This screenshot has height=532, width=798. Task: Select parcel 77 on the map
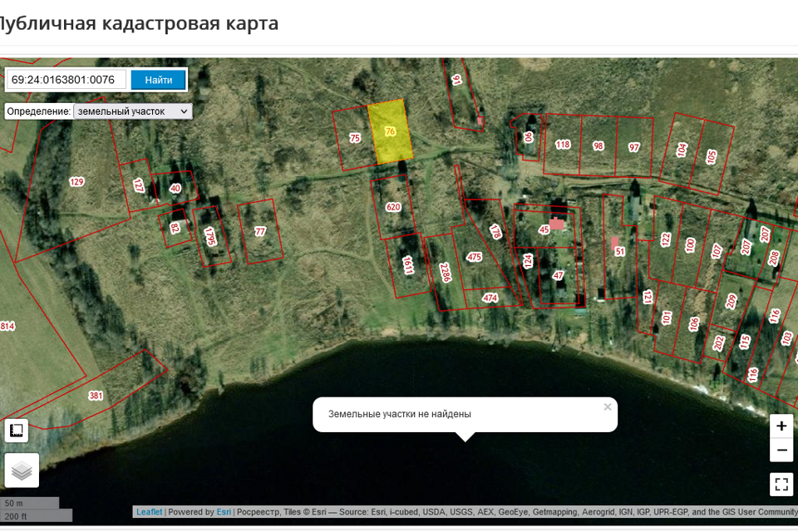pos(260,232)
